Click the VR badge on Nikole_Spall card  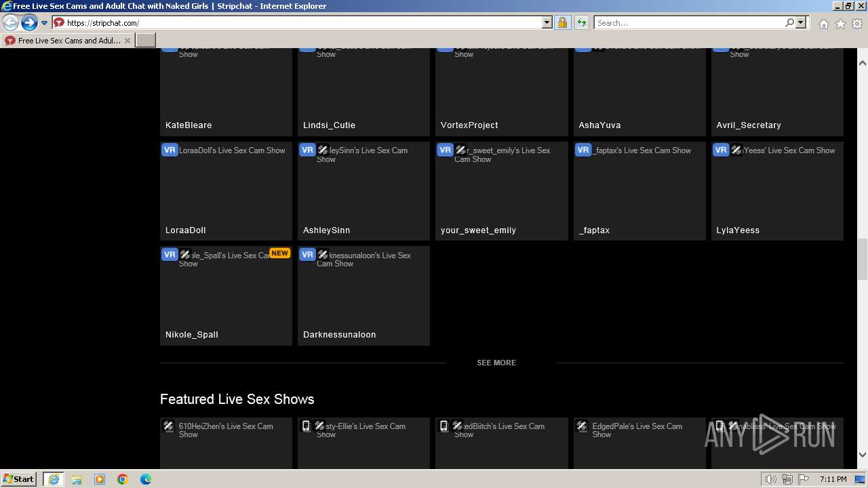click(170, 255)
